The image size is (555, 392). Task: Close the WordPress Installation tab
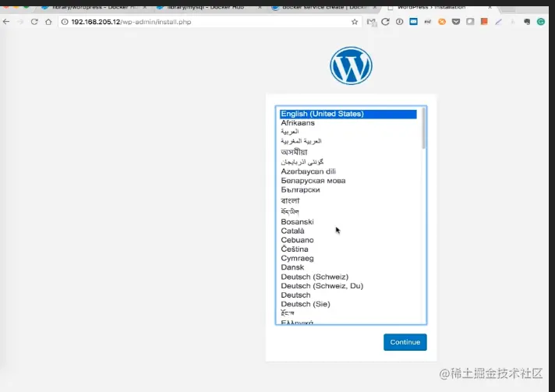pos(490,7)
